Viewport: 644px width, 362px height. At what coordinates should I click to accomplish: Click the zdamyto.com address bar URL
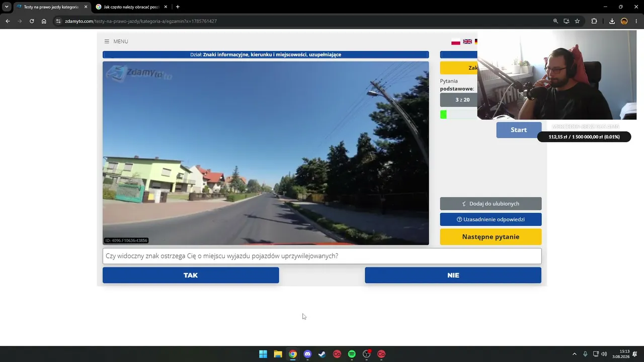pos(141,21)
